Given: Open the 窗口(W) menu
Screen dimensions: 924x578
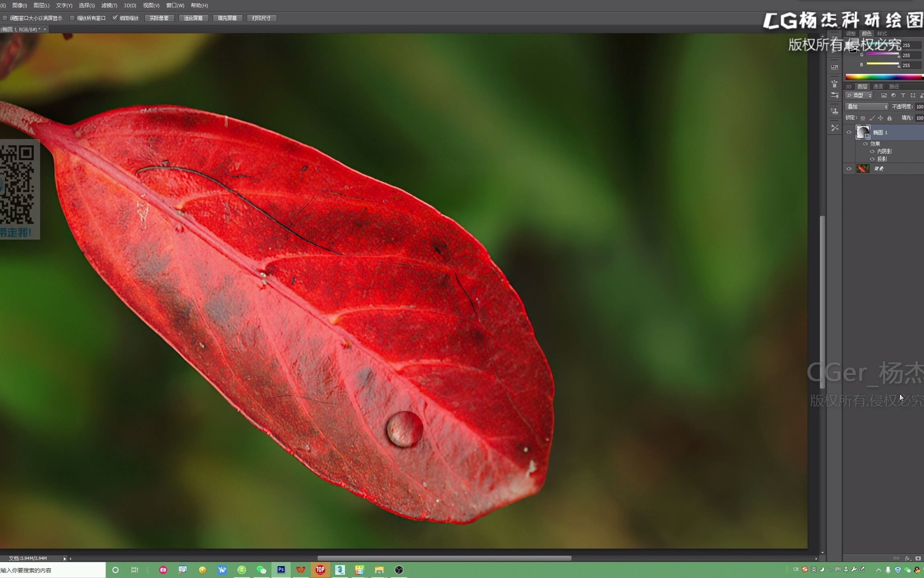Looking at the screenshot, I should coord(175,5).
